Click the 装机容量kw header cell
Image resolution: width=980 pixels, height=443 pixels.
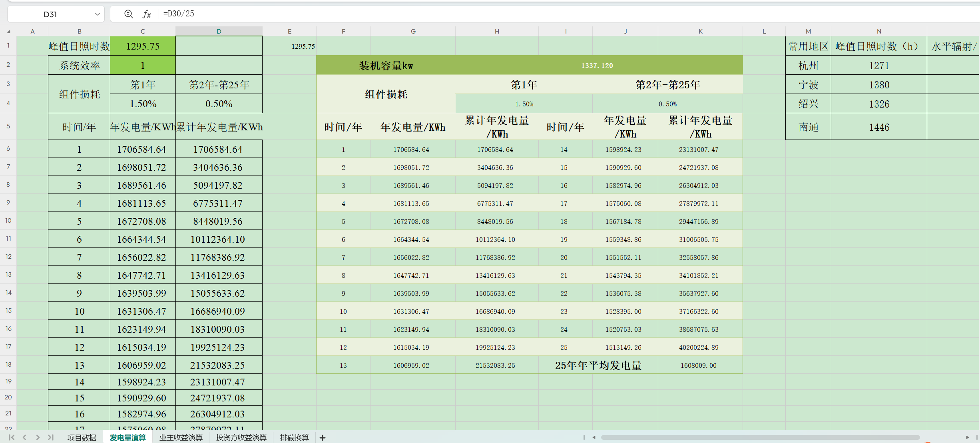coord(386,65)
